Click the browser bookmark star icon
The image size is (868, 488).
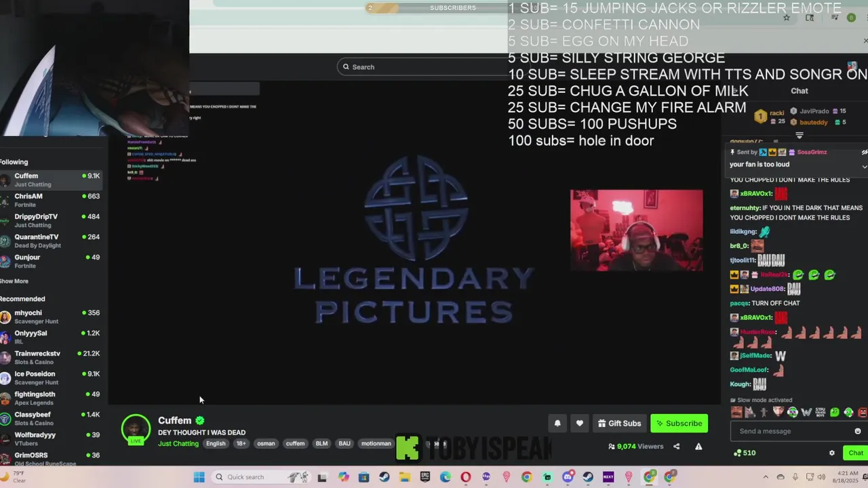point(787,18)
